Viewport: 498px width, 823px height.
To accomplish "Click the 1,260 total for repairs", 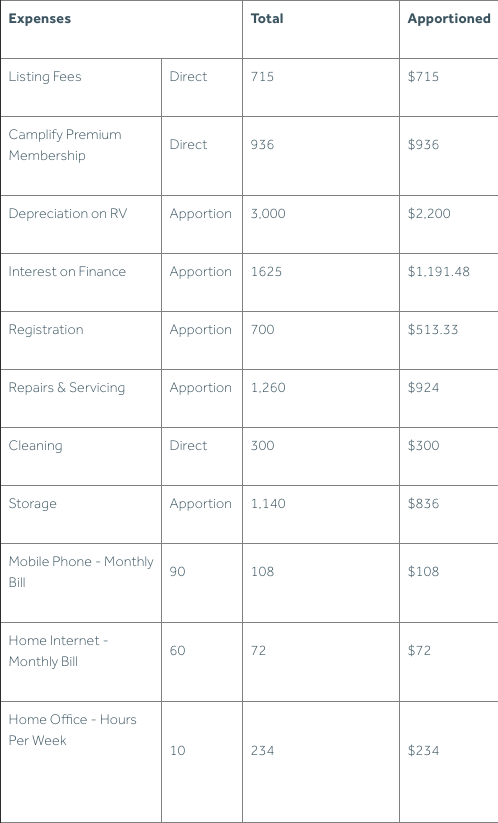I will [268, 388].
